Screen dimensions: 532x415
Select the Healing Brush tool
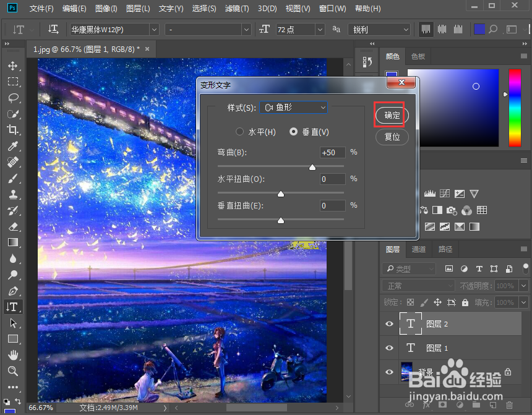[x=13, y=162]
